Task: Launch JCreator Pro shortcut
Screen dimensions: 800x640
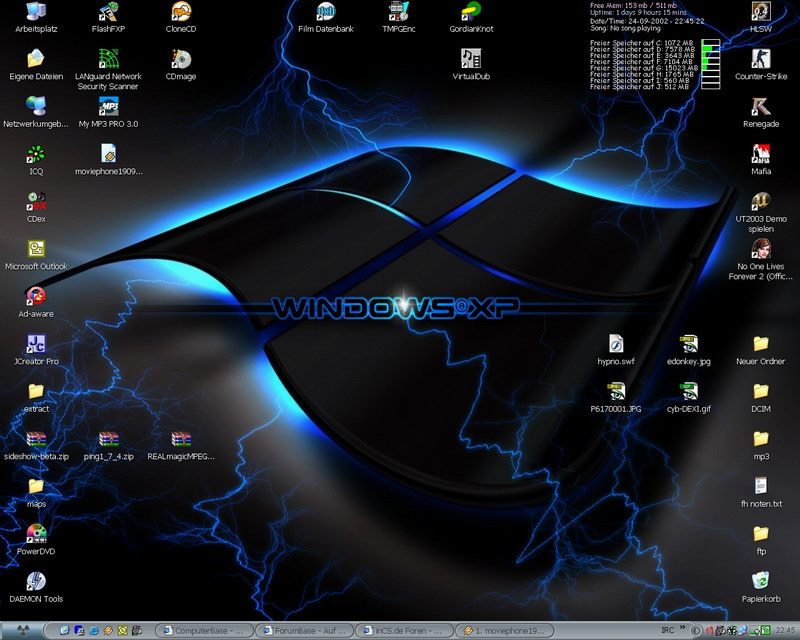Action: coord(36,350)
